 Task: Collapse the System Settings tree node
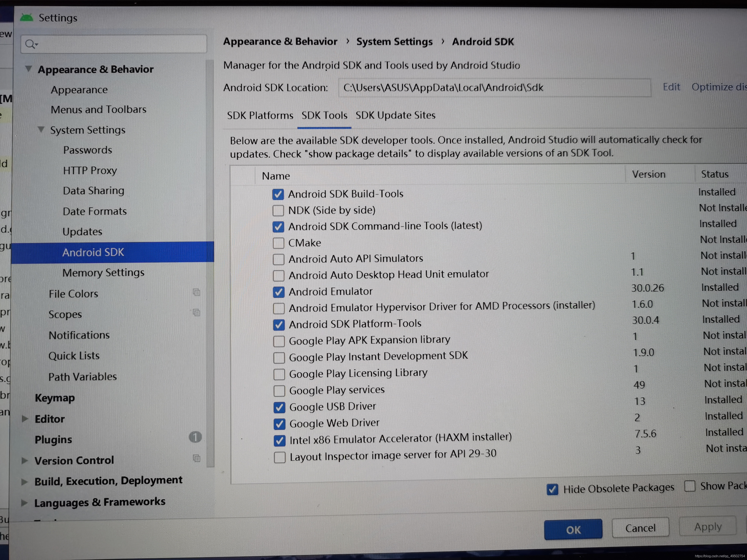click(x=41, y=129)
